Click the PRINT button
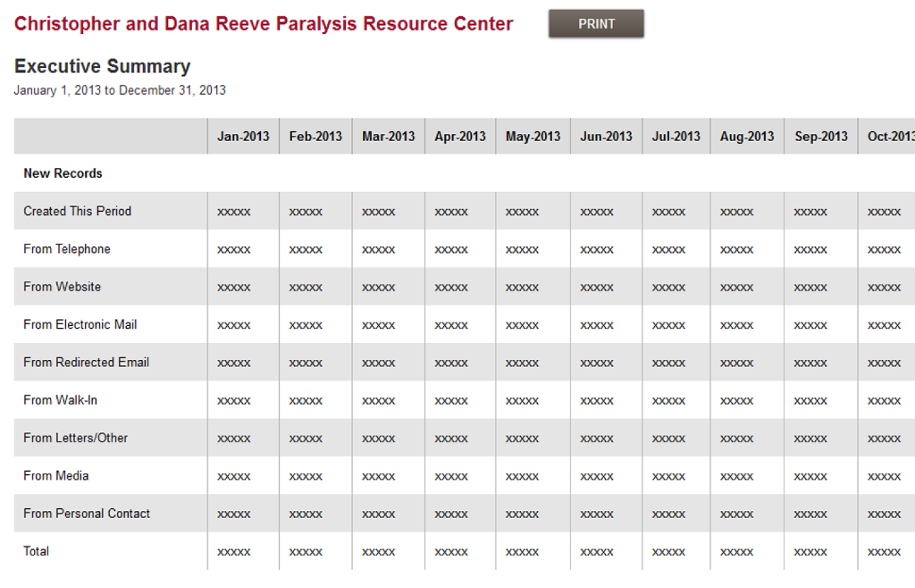 pyautogui.click(x=596, y=24)
